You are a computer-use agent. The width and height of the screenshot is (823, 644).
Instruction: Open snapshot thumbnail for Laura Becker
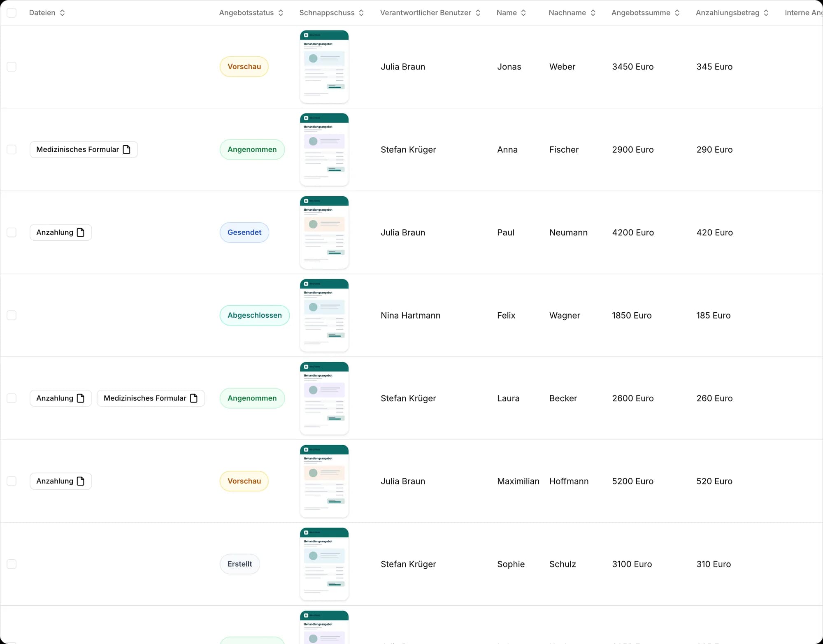click(324, 398)
